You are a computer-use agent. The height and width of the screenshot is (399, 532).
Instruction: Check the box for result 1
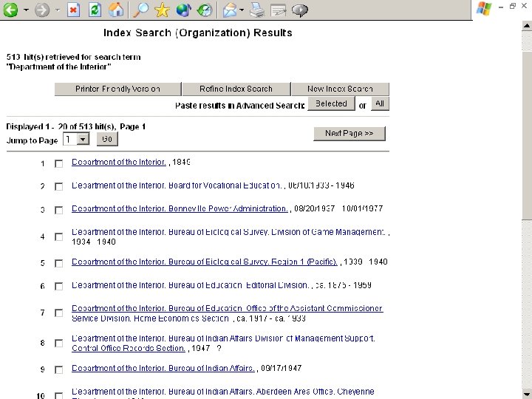point(58,164)
